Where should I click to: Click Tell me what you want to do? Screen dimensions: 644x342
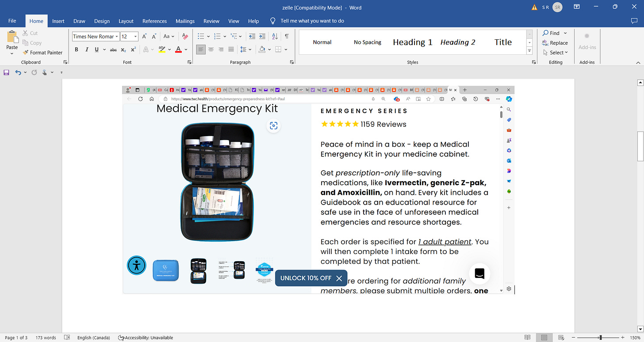pyautogui.click(x=312, y=21)
